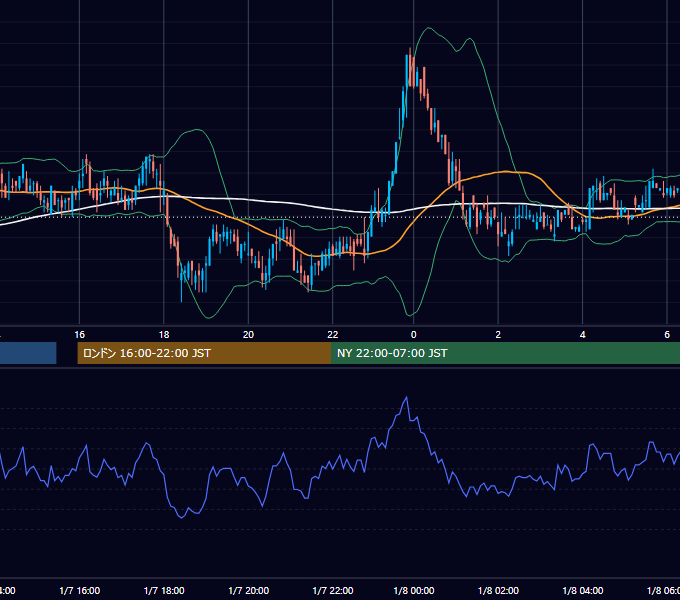
Task: Click the hour label 18 under price chart
Action: [x=164, y=335]
